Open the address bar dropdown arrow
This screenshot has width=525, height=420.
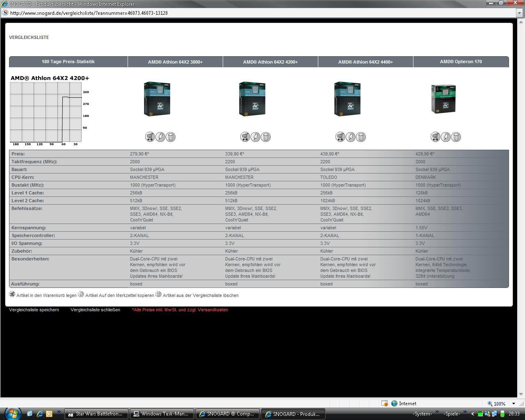520,13
